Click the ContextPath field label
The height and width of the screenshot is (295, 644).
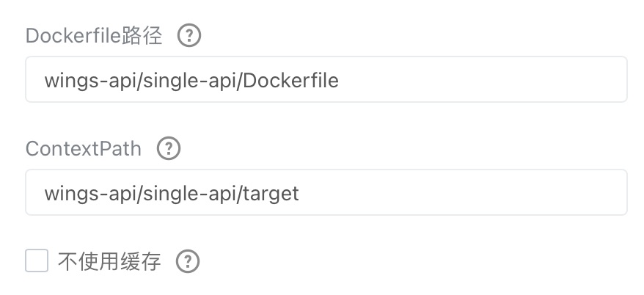pyautogui.click(x=84, y=149)
